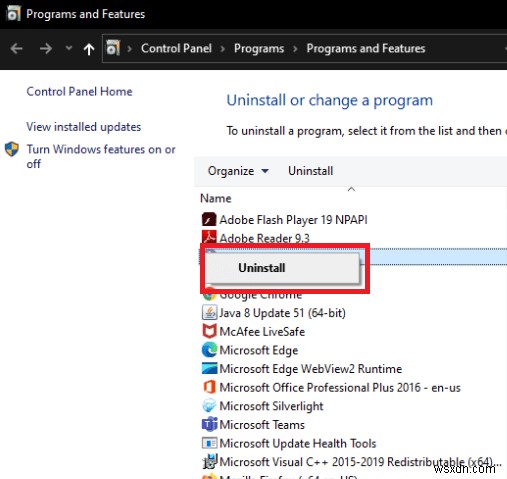The image size is (507, 479).
Task: Click the Programs and Features title bar icon
Action: [x=13, y=14]
